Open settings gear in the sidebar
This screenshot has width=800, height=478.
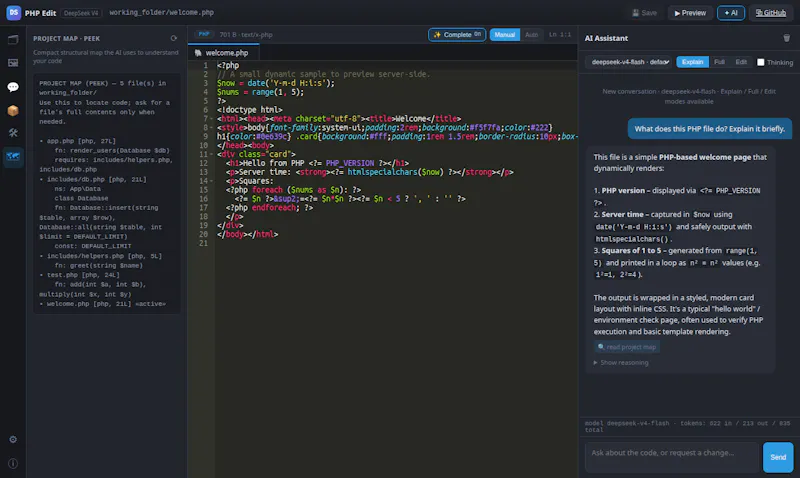(x=13, y=439)
